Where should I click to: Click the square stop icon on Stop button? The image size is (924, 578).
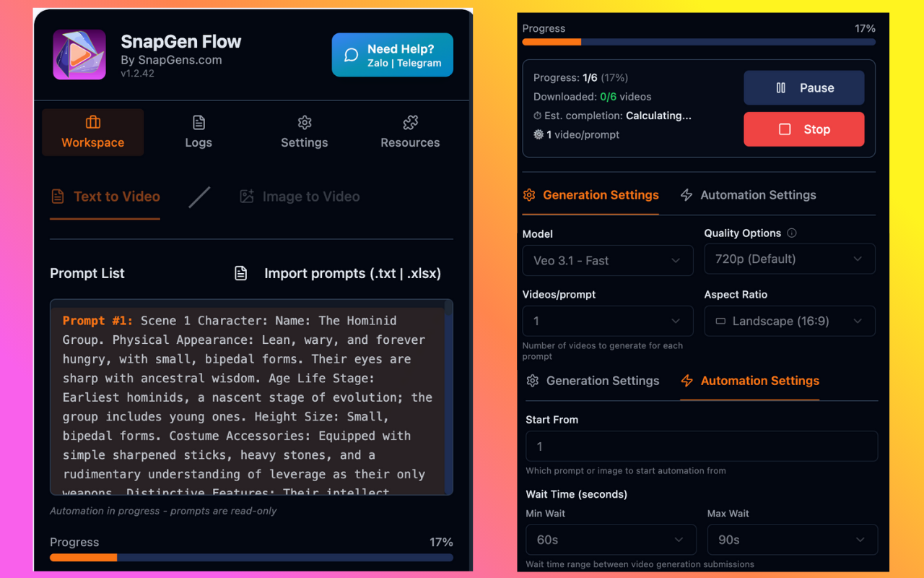point(785,129)
